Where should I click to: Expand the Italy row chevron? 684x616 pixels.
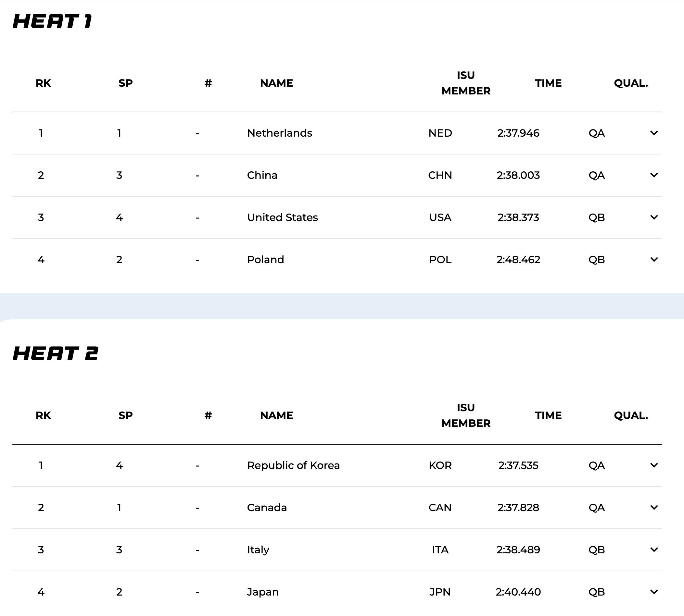(x=654, y=550)
